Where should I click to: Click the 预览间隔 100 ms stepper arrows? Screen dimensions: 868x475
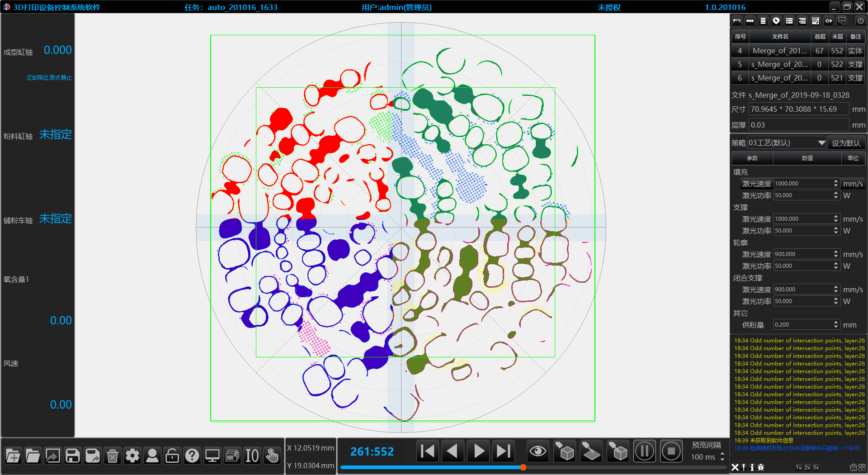tap(722, 457)
